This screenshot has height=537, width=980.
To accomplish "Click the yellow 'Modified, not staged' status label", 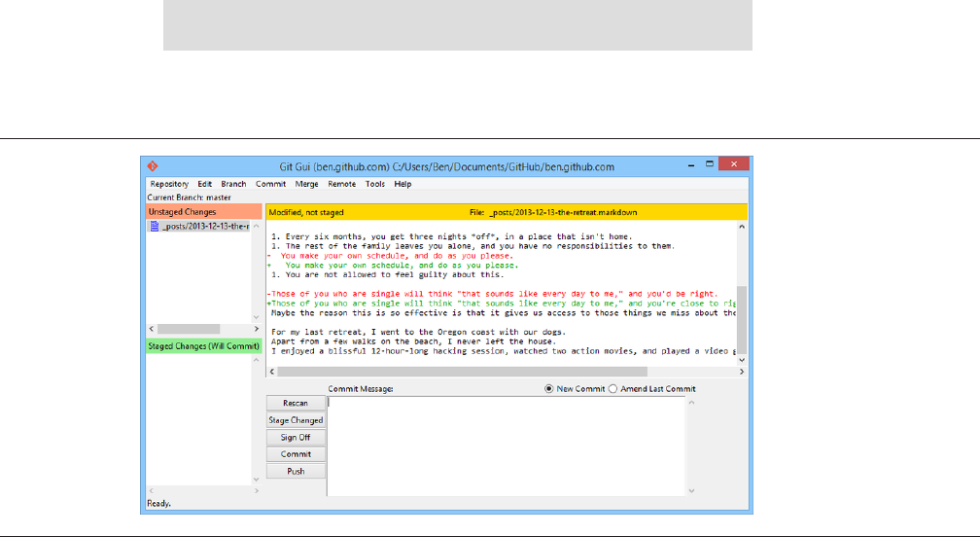I will [x=306, y=212].
